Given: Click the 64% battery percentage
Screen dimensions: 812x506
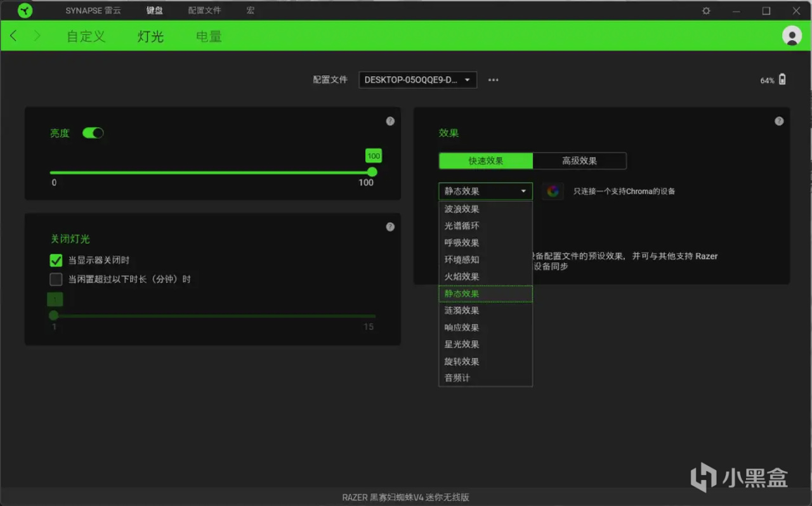Looking at the screenshot, I should pos(768,81).
